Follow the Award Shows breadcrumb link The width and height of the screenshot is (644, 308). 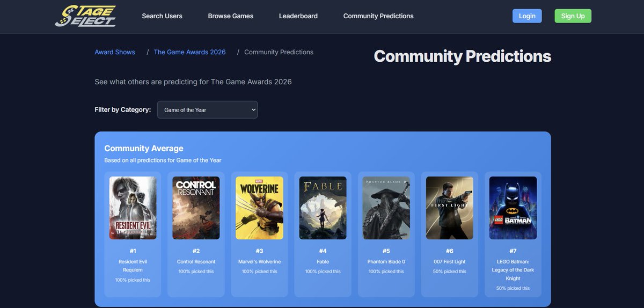tap(115, 52)
